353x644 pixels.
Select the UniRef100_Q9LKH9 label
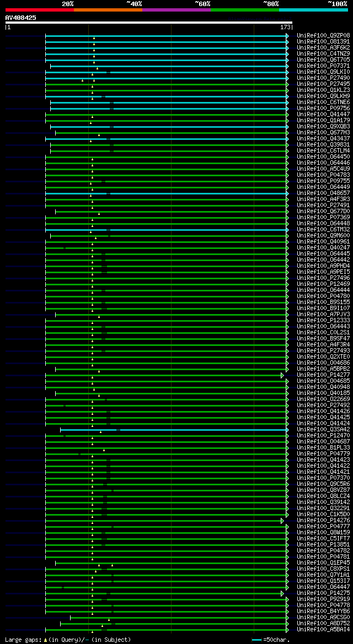(323, 96)
